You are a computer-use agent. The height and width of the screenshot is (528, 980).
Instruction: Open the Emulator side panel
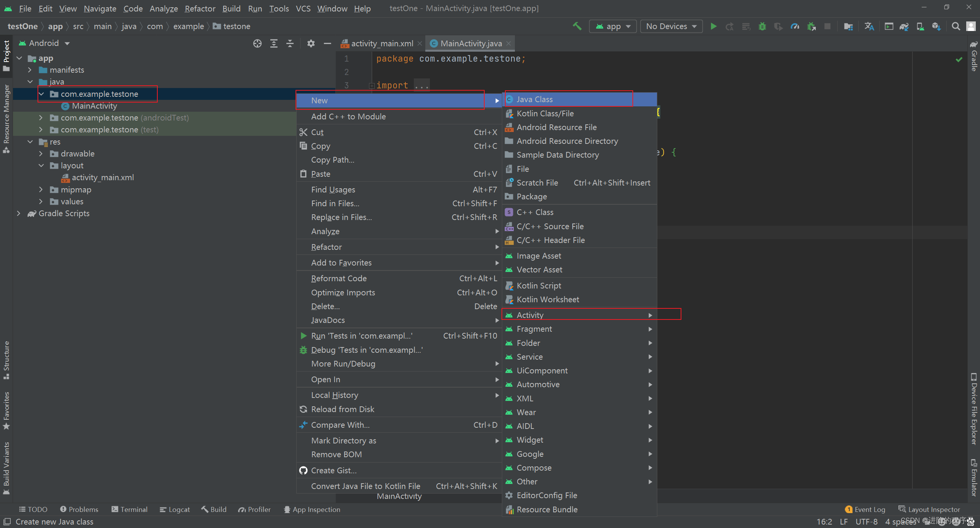click(974, 477)
